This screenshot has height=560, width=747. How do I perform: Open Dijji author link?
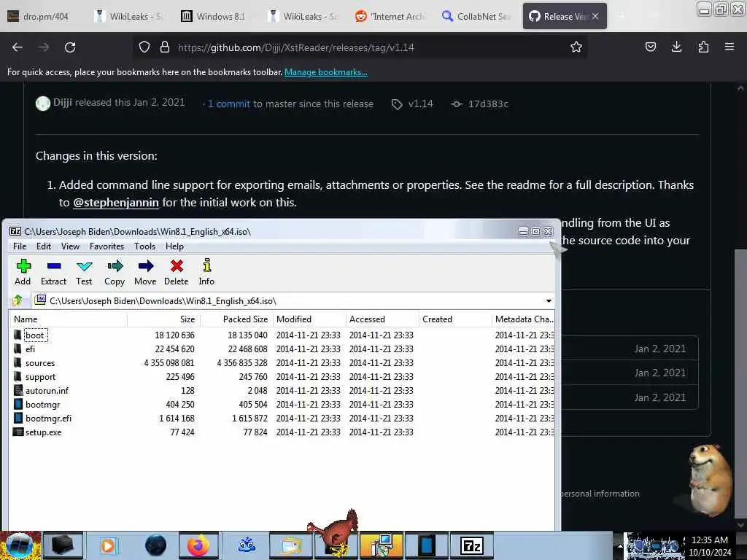[63, 102]
